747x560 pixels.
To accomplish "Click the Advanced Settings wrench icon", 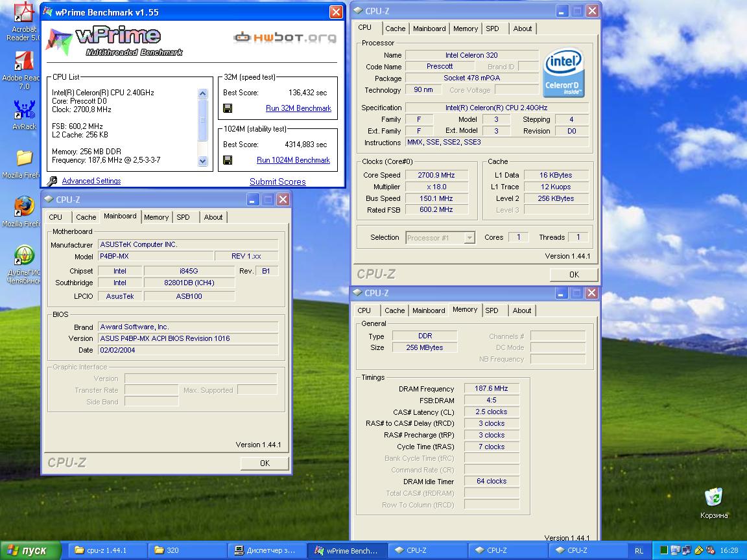I will coord(53,181).
